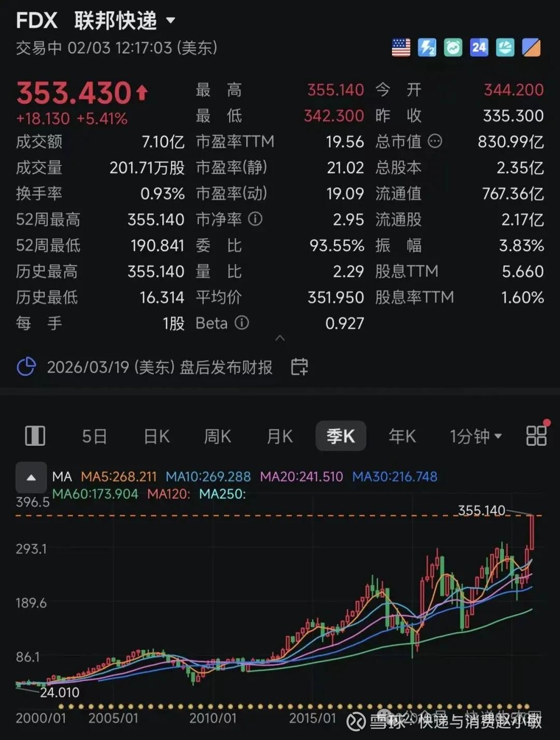Image resolution: width=560 pixels, height=740 pixels.
Task: Open the FDX stock name dropdown arrow
Action: click(x=171, y=21)
